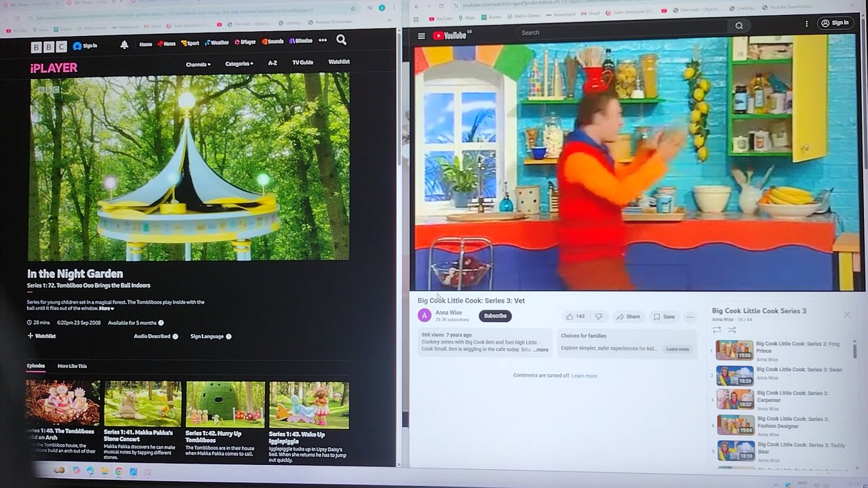Viewport: 868px width, 488px height.
Task: Click the dislike thumbs-down icon
Action: [599, 317]
